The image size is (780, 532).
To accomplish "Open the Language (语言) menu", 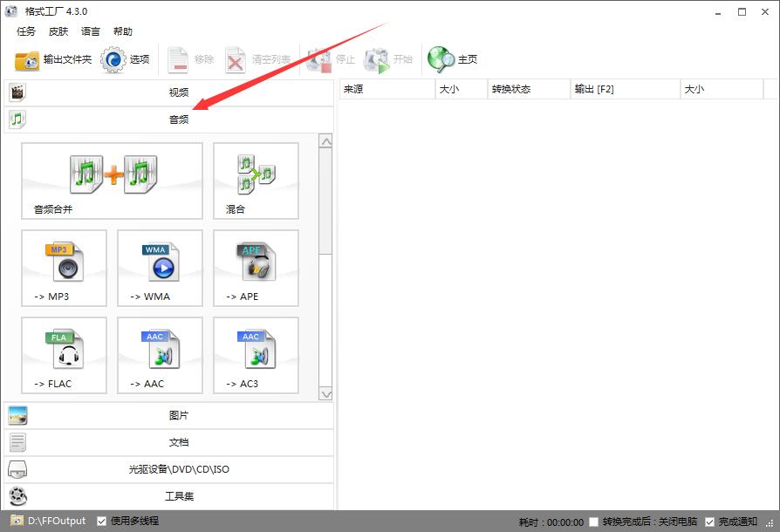I will coord(91,31).
